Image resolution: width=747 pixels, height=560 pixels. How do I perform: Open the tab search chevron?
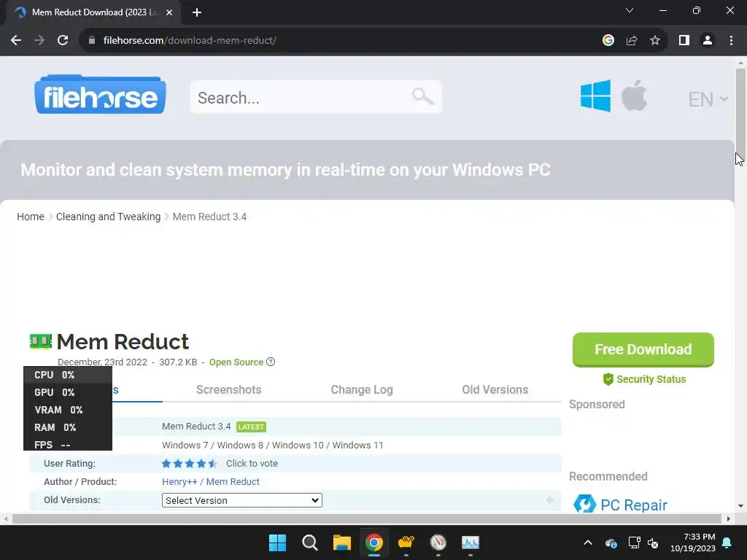630,10
